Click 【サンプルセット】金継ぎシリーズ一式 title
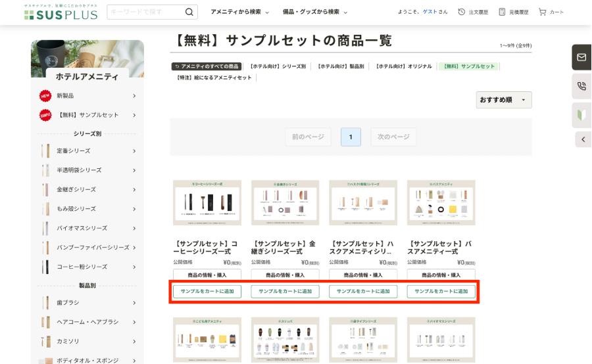 (x=284, y=248)
